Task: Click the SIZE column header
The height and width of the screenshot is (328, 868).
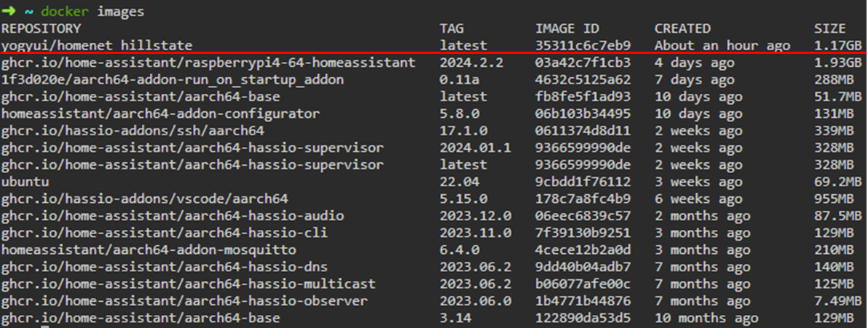Action: point(830,28)
